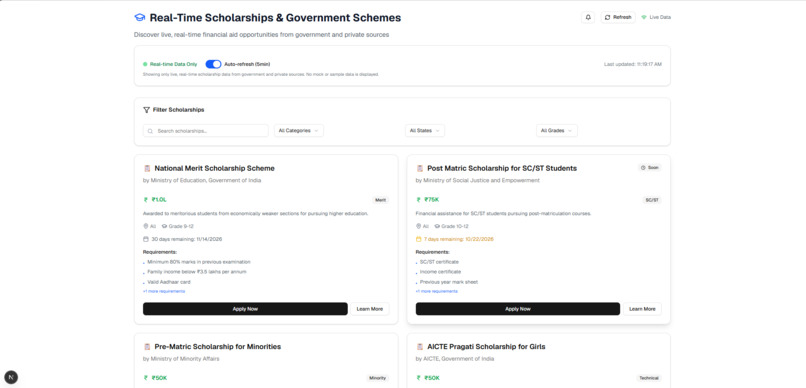This screenshot has height=388, width=806.
Task: Open the All Categories dropdown
Action: (x=299, y=131)
